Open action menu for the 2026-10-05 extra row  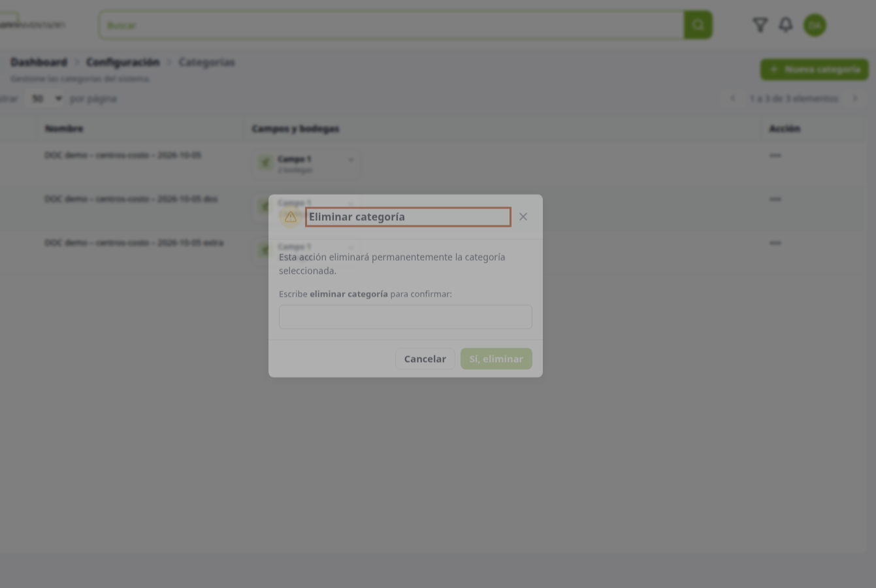pos(775,243)
